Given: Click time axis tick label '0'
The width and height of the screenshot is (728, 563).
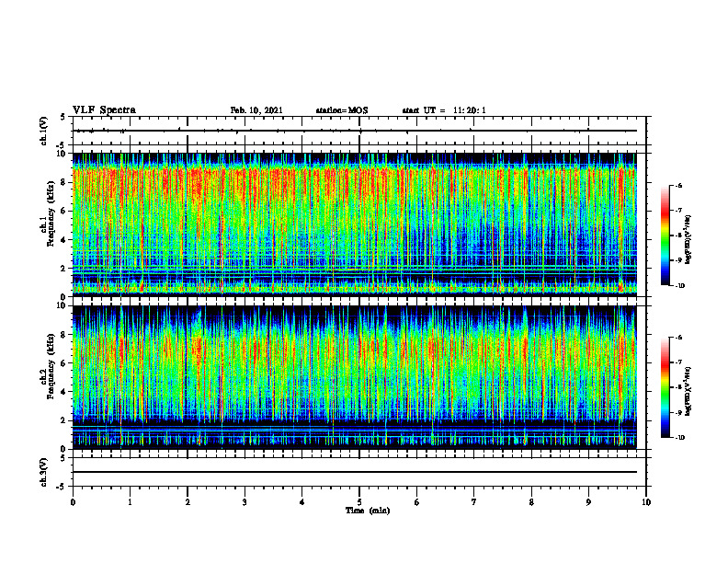Looking at the screenshot, I should pyautogui.click(x=73, y=502).
